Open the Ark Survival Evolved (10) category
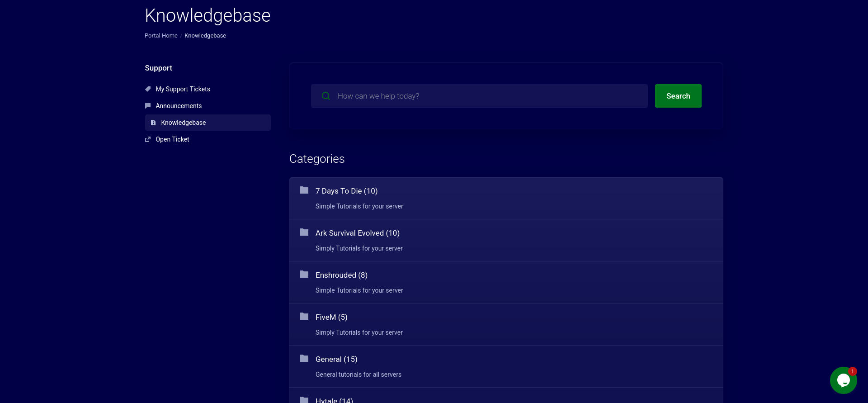 pos(358,233)
